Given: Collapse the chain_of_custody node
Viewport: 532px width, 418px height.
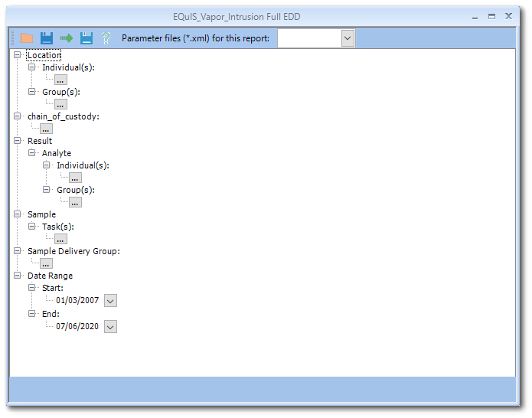Looking at the screenshot, I should point(17,116).
